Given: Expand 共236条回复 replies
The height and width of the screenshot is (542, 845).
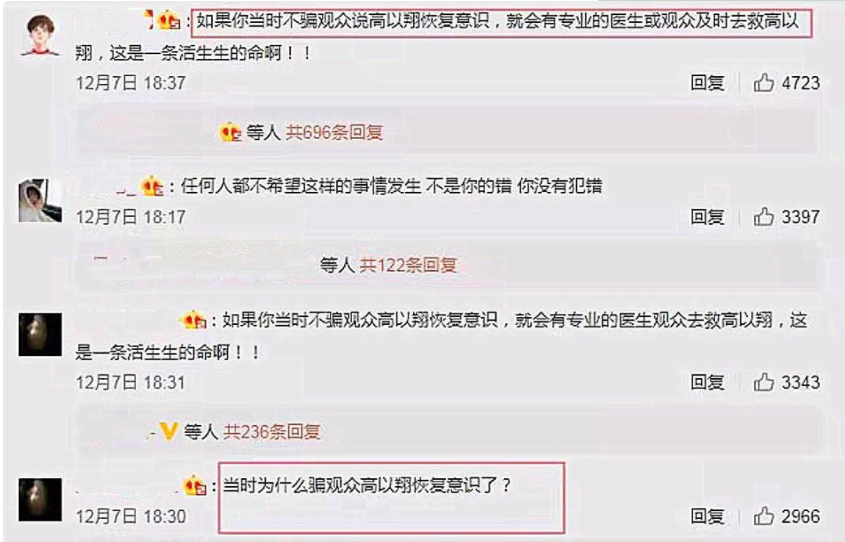Looking at the screenshot, I should 272,432.
